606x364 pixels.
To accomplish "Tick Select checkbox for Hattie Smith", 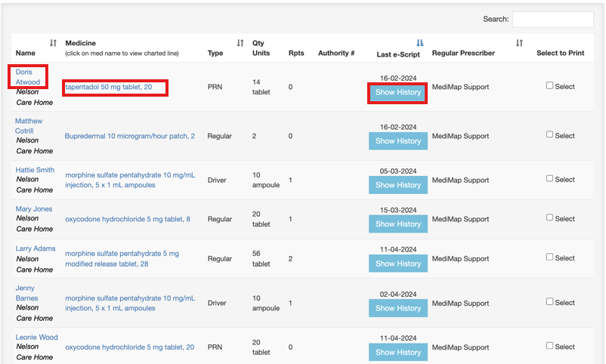I will pos(550,179).
